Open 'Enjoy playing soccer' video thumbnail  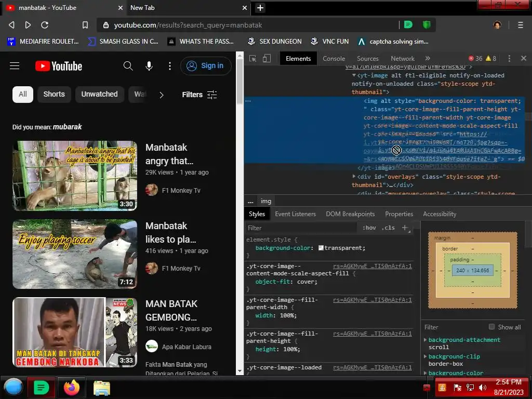(x=75, y=254)
